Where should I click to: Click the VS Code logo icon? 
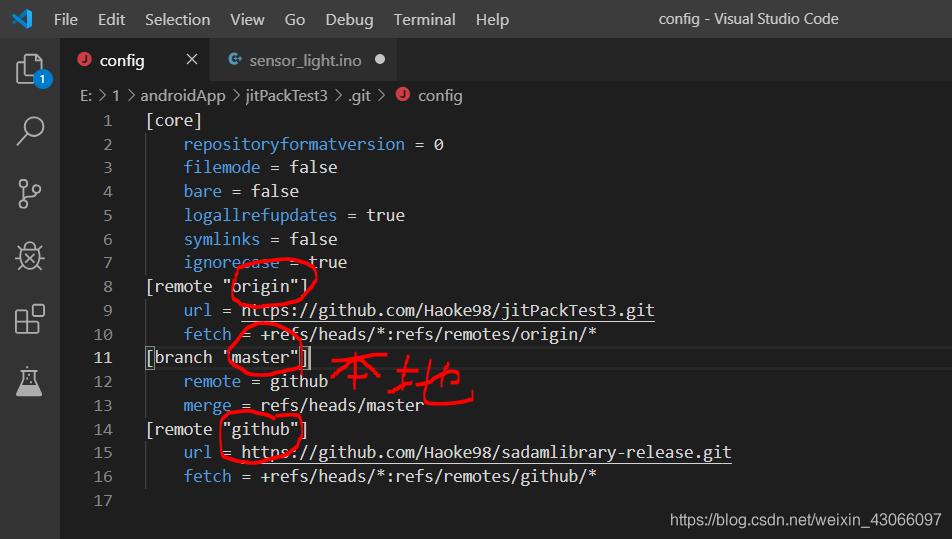click(x=22, y=19)
